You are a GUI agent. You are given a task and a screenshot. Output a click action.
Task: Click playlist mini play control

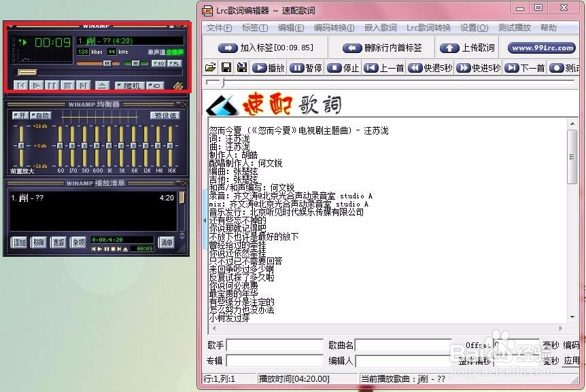[100, 249]
